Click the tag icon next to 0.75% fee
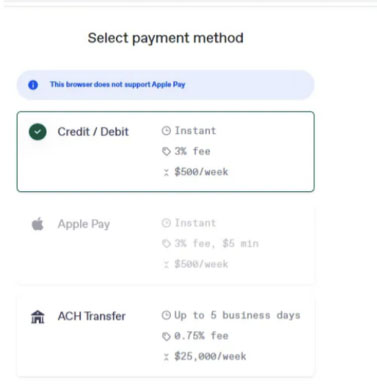 [166, 336]
